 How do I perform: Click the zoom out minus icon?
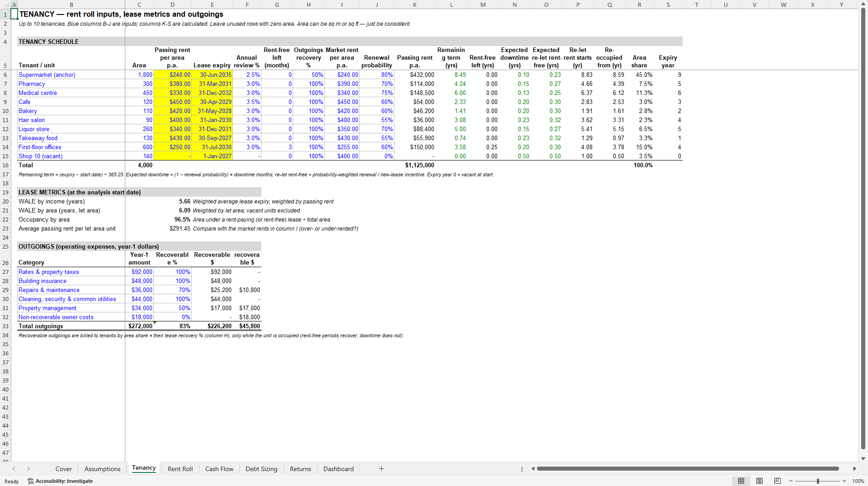[791, 481]
